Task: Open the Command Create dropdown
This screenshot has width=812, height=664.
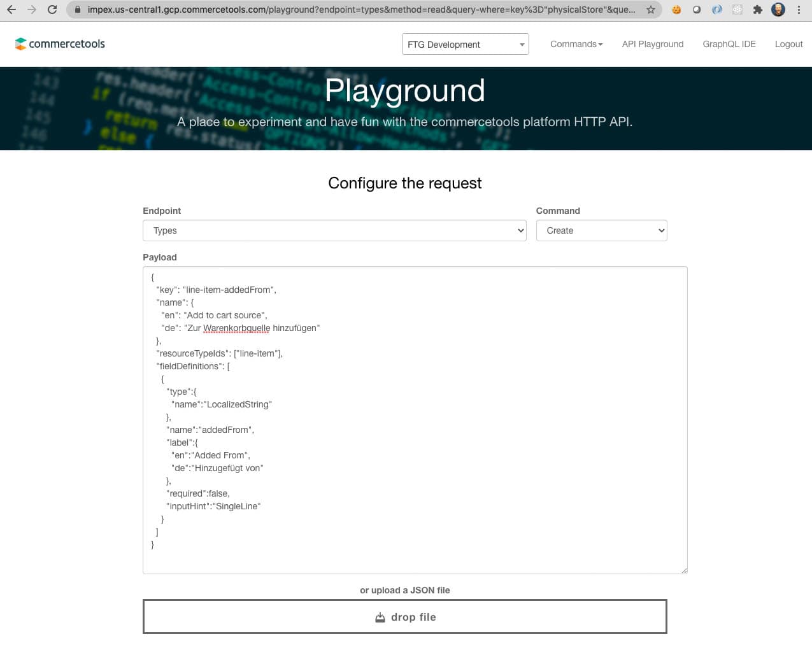Action: 602,230
